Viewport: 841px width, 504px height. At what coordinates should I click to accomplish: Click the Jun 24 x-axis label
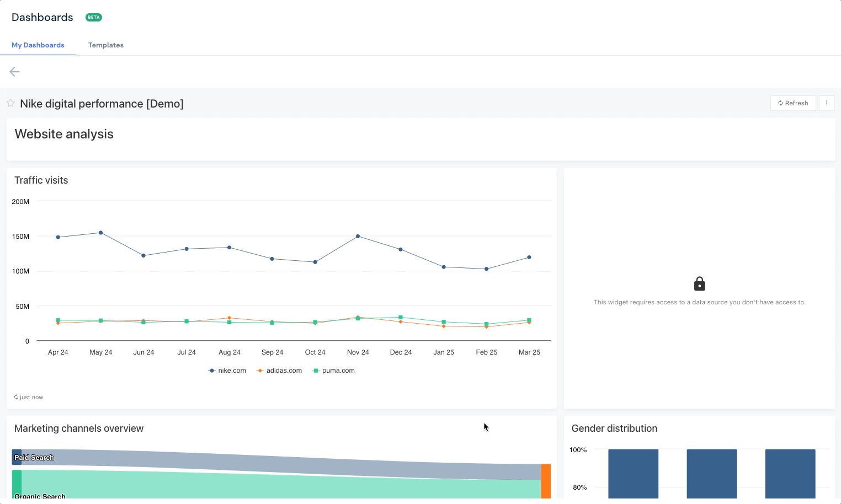(143, 352)
